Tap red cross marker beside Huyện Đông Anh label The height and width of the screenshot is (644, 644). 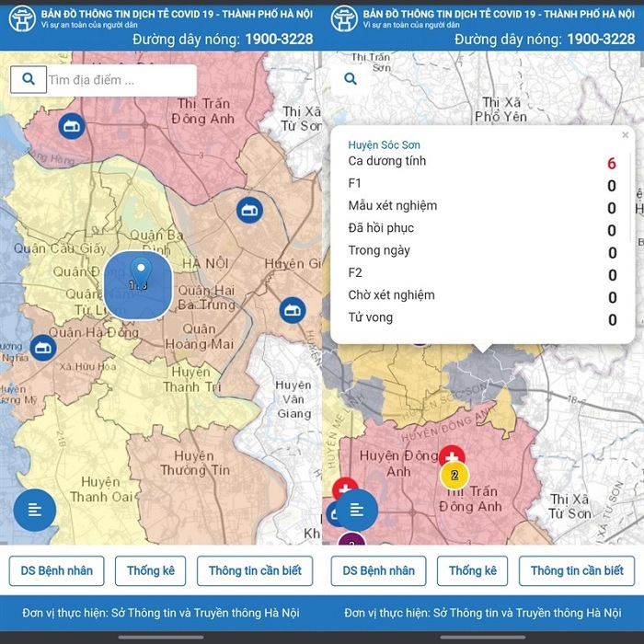451,456
